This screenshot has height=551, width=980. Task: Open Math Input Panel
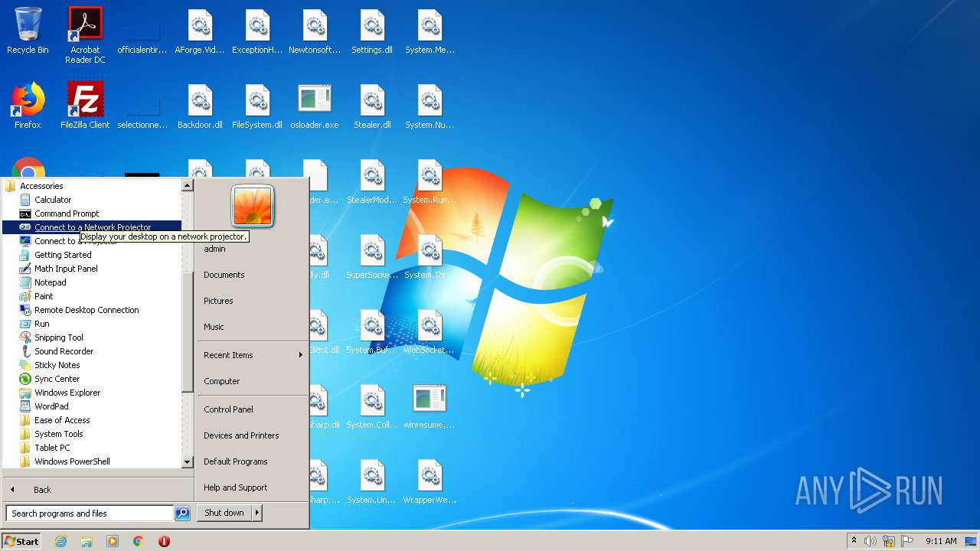(92, 269)
